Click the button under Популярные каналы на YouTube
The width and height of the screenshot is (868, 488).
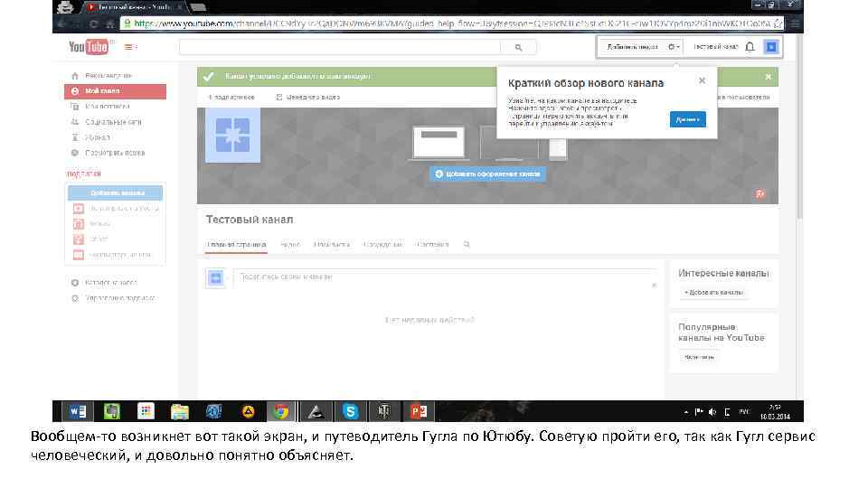point(699,358)
